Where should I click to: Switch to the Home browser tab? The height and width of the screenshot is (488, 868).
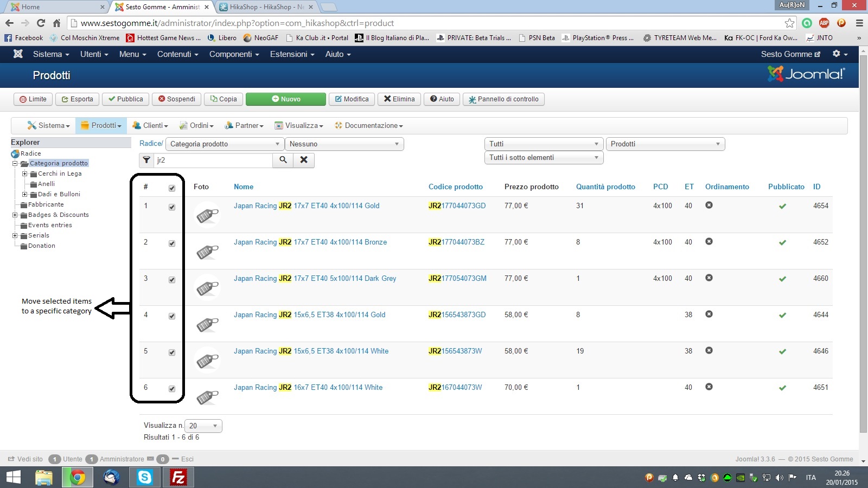(57, 7)
